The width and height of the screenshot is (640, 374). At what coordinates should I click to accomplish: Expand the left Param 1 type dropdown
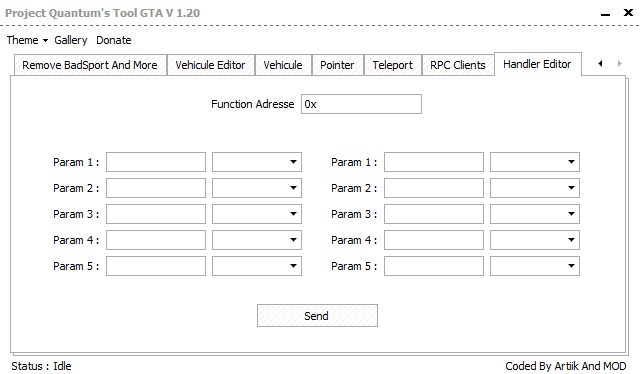pyautogui.click(x=257, y=162)
